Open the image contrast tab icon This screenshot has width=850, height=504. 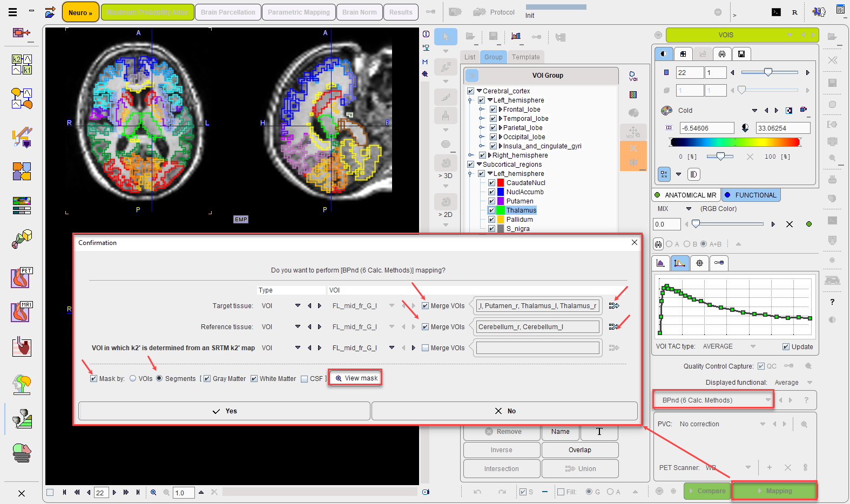coord(664,54)
